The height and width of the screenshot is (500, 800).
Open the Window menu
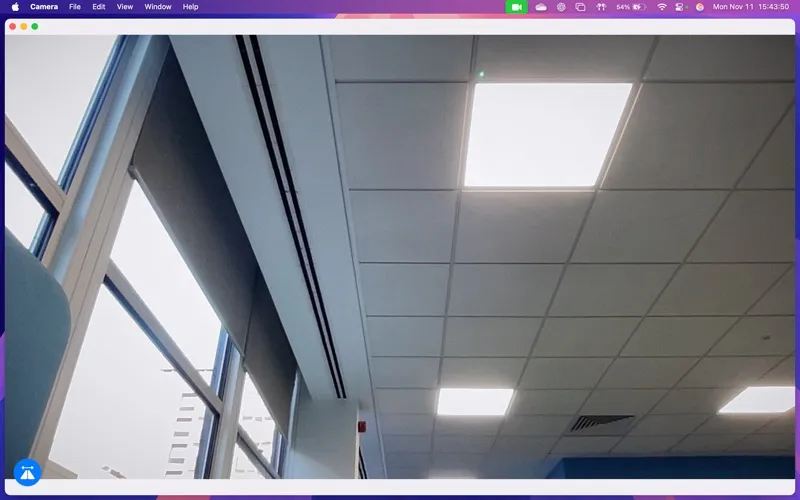tap(158, 7)
